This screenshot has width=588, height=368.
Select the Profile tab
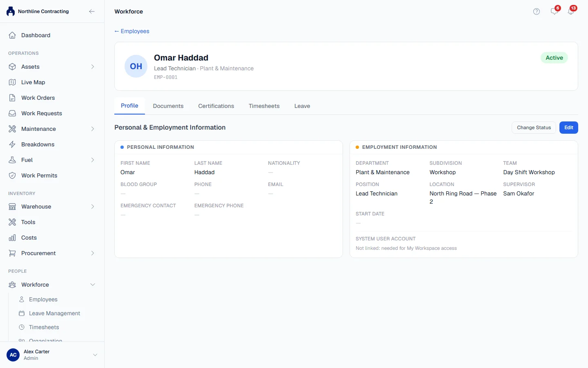(x=129, y=105)
